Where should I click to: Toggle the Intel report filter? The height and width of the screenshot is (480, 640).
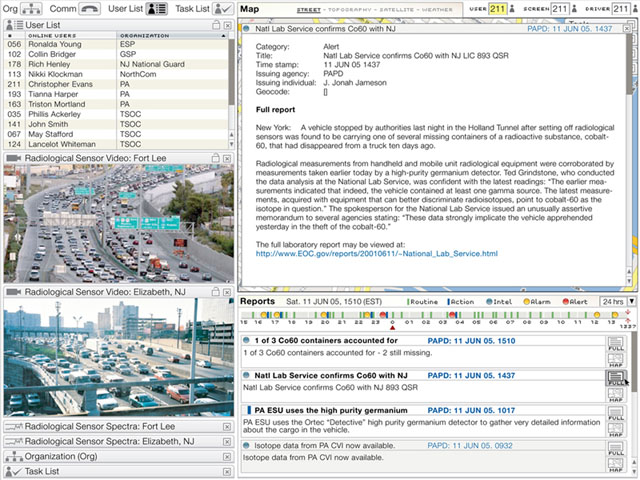(x=499, y=302)
